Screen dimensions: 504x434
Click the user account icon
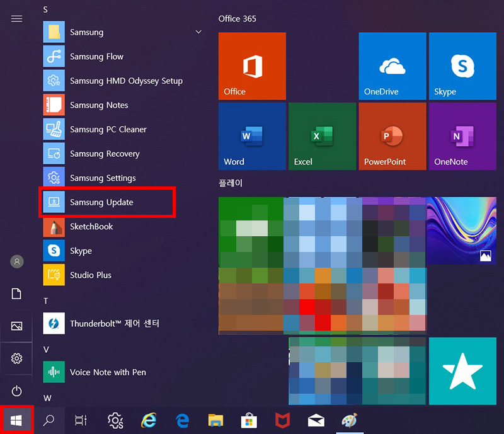point(17,261)
